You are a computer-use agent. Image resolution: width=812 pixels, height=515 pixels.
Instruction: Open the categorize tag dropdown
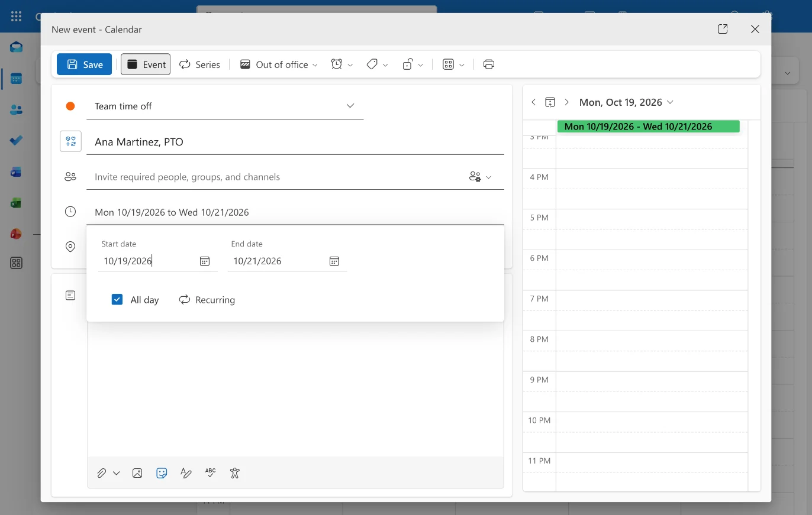(x=377, y=64)
